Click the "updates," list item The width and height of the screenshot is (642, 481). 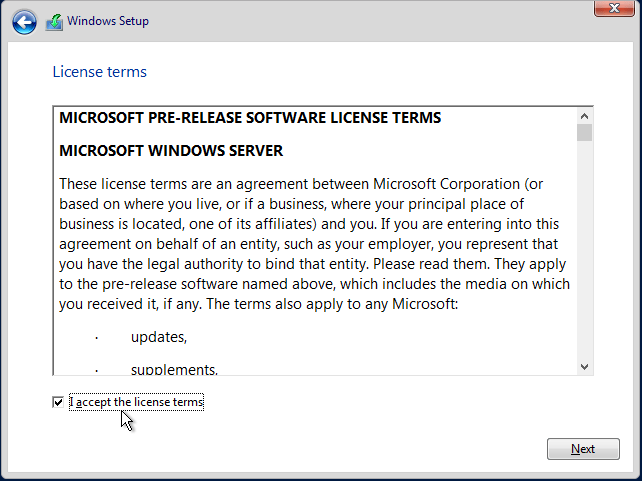pyautogui.click(x=159, y=337)
